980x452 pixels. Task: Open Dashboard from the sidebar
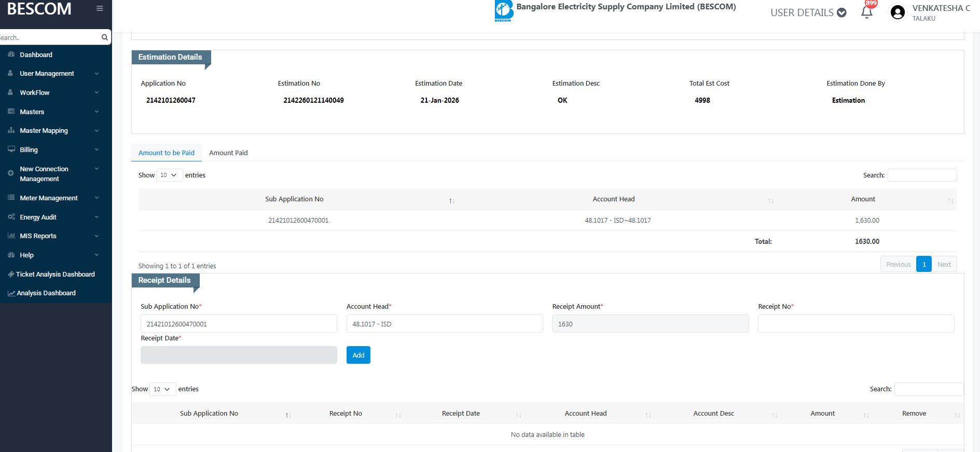[x=36, y=54]
